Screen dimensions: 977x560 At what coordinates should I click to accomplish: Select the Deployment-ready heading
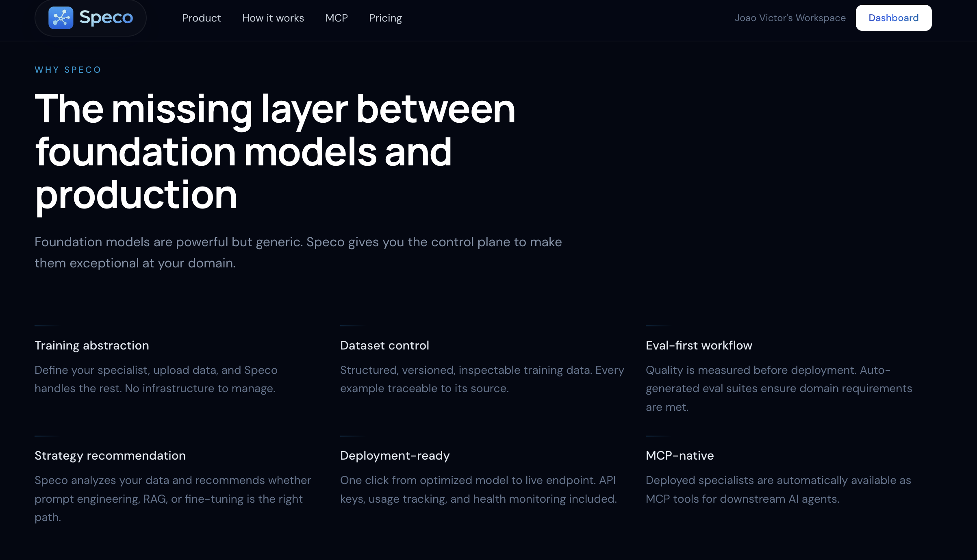tap(395, 456)
